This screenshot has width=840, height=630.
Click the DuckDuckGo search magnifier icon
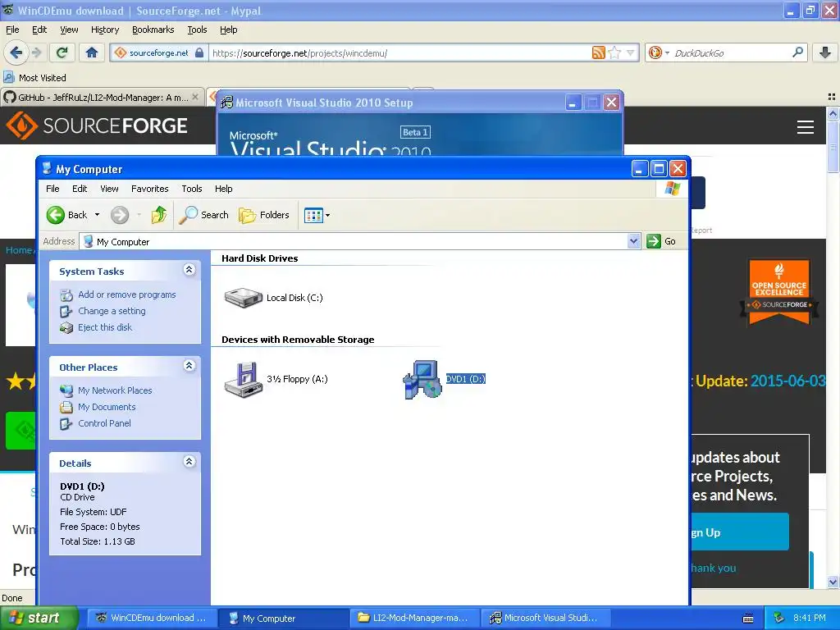click(x=797, y=52)
